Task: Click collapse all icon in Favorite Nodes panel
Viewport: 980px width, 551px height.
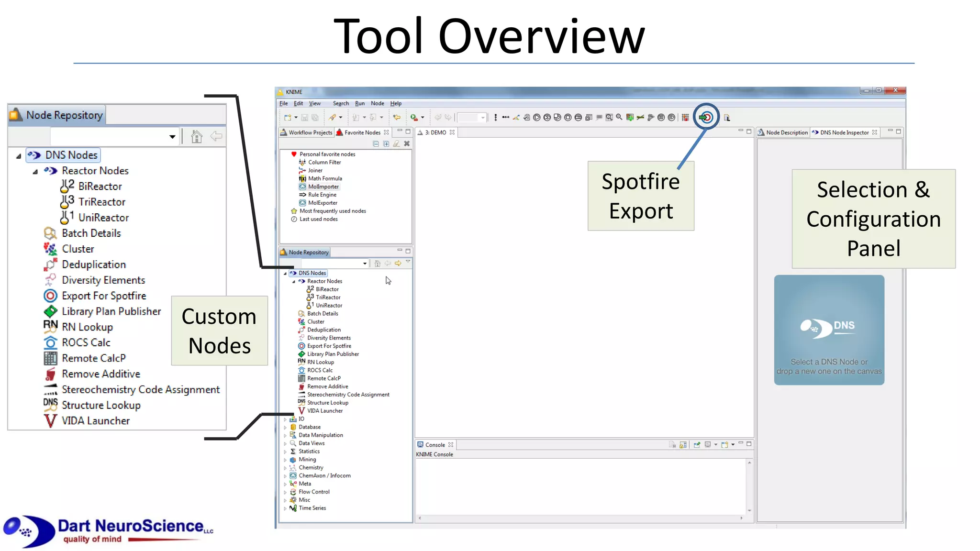Action: pos(376,143)
